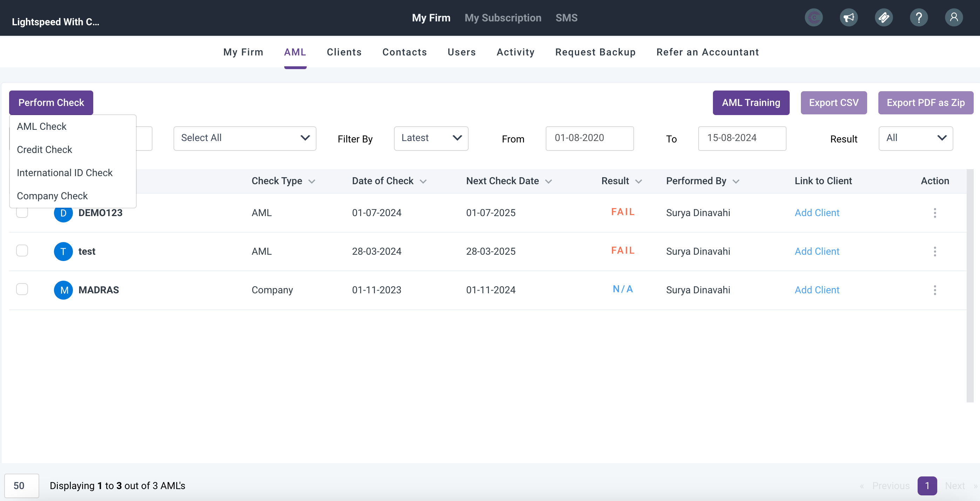Open the user profile icon
The width and height of the screenshot is (980, 501).
point(953,18)
